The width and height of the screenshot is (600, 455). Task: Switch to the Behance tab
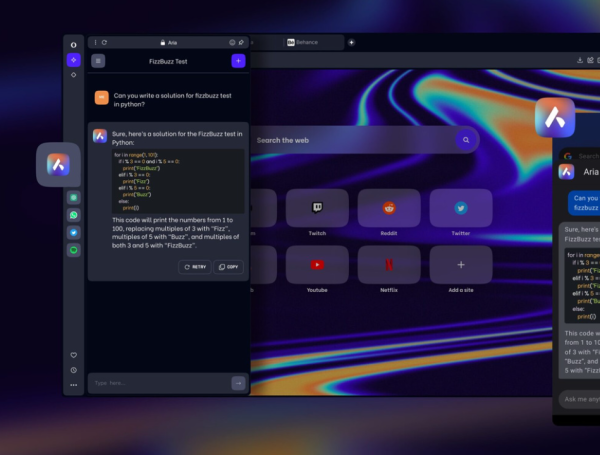[x=303, y=43]
